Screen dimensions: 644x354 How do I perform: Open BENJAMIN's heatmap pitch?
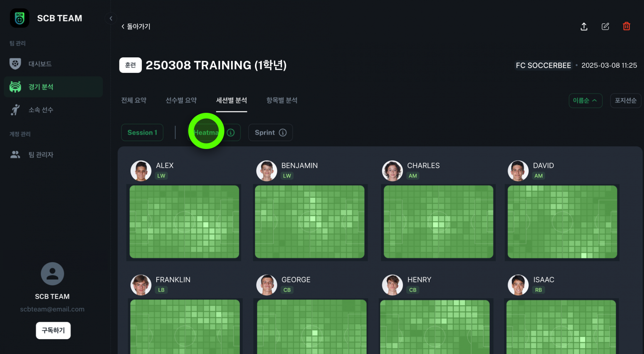[310, 222]
